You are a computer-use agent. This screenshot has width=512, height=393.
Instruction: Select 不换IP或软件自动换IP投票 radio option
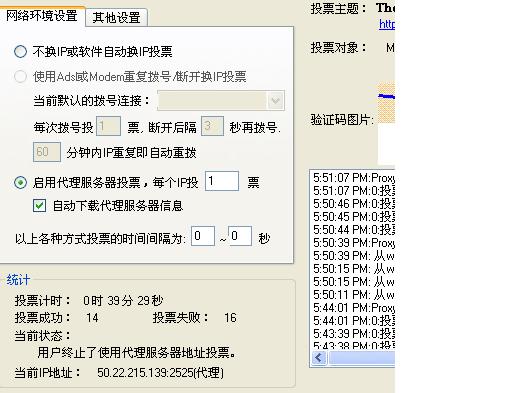coord(20,52)
